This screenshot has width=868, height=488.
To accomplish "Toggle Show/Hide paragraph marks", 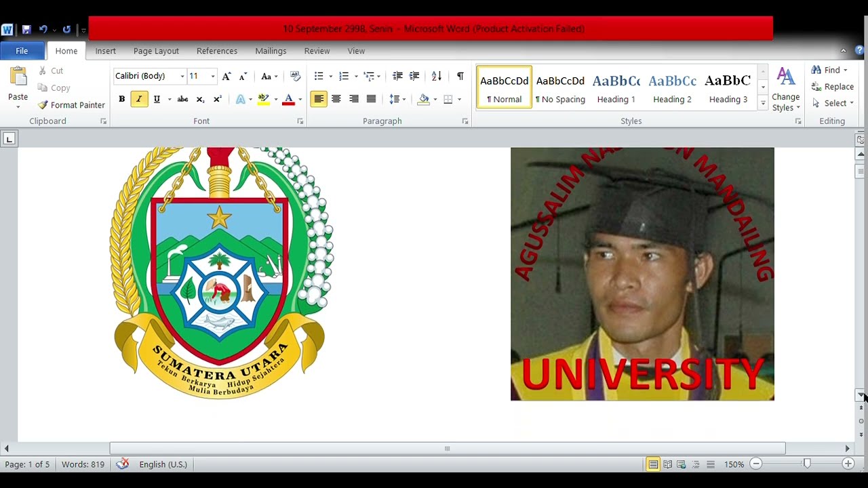I will pyautogui.click(x=460, y=76).
